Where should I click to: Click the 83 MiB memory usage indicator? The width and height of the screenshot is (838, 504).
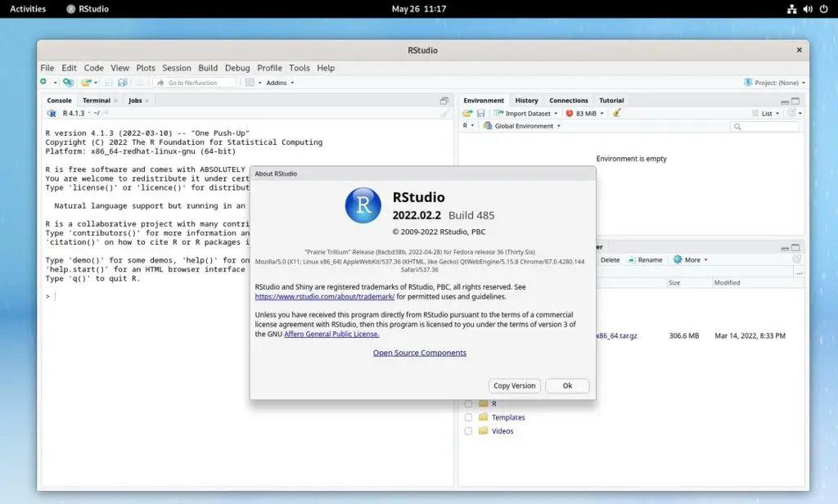click(x=584, y=113)
